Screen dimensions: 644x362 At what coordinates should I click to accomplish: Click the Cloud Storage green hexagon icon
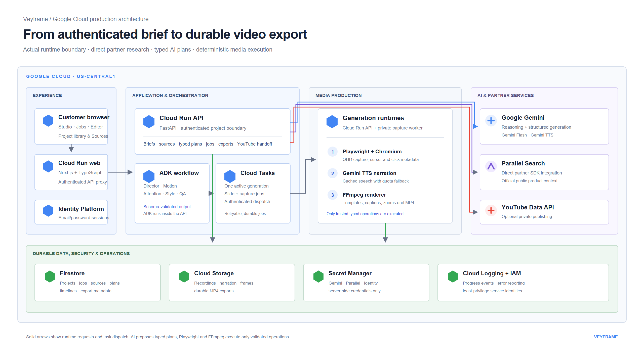(x=184, y=277)
